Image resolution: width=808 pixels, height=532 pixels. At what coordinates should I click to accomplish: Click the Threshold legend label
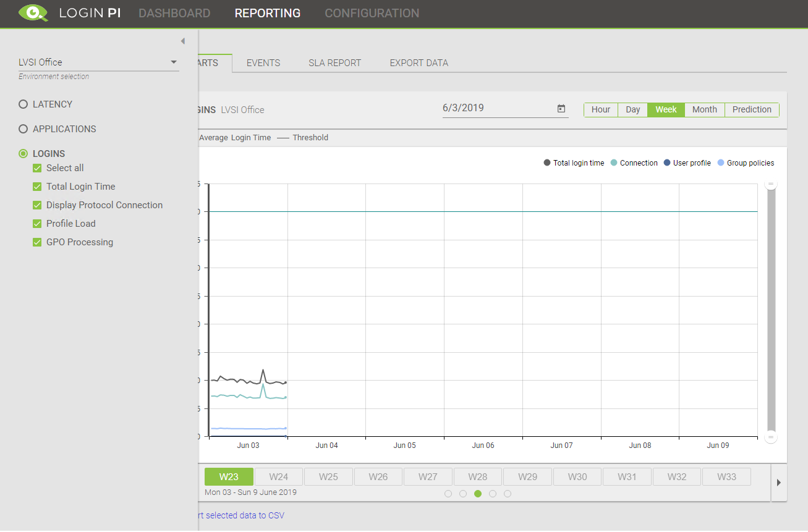coord(310,138)
